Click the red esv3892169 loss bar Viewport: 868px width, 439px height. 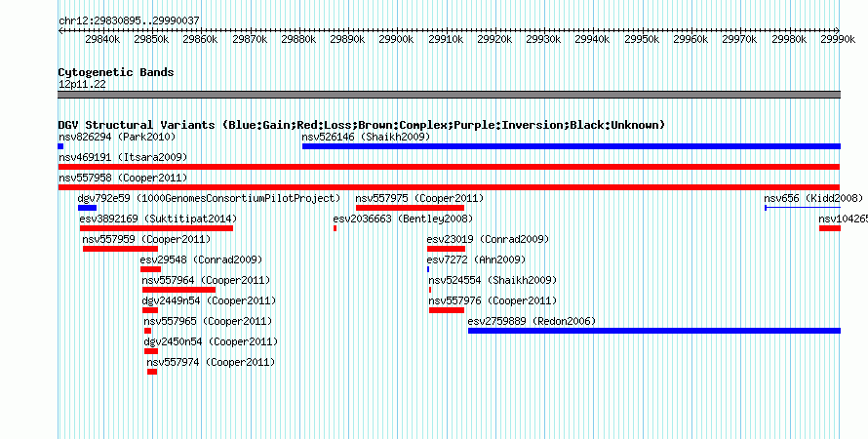[x=156, y=228]
